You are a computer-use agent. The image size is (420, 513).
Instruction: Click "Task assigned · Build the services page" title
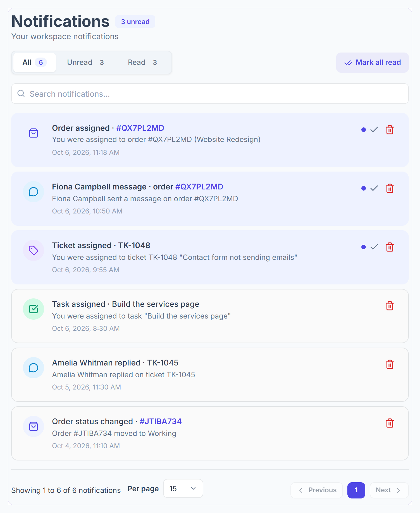tap(126, 304)
